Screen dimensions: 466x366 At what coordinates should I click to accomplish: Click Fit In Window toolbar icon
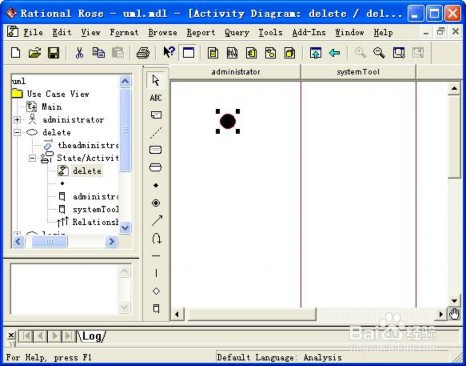[399, 53]
